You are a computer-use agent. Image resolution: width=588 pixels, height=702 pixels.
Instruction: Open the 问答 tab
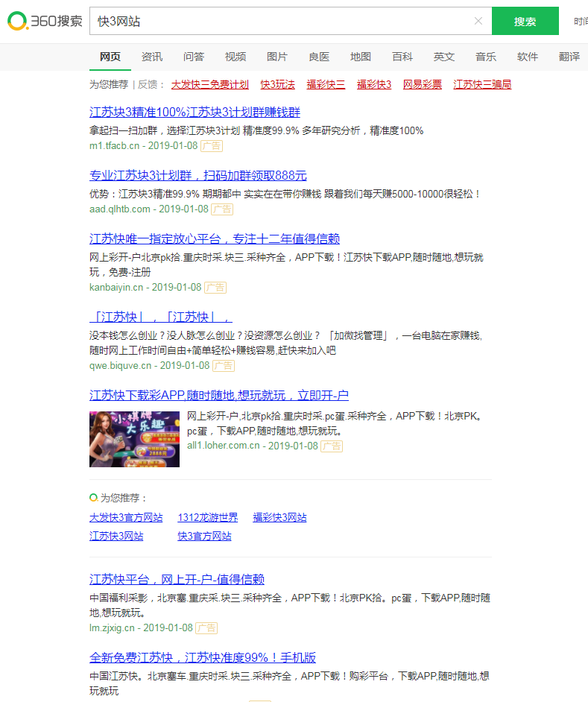(194, 57)
